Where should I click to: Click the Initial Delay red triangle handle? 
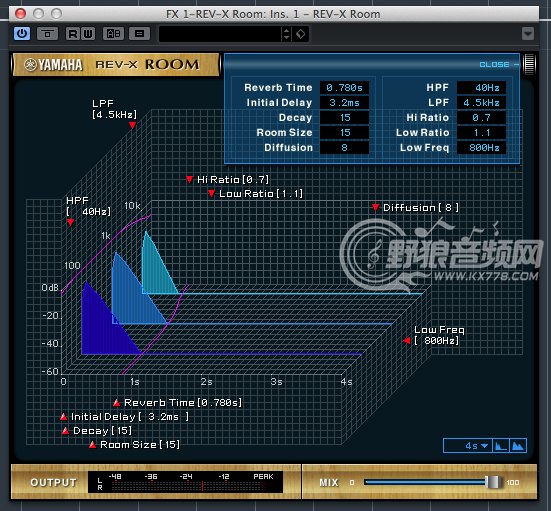pos(63,417)
